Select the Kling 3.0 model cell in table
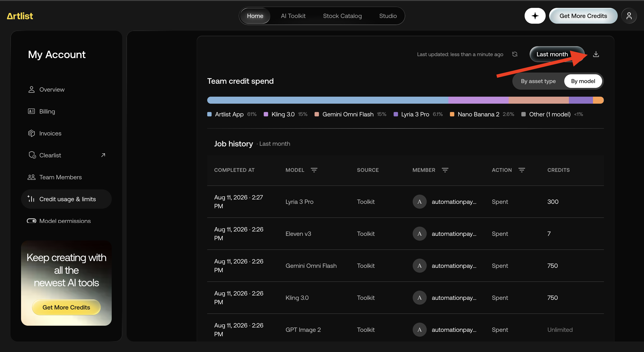644x352 pixels. click(x=297, y=298)
